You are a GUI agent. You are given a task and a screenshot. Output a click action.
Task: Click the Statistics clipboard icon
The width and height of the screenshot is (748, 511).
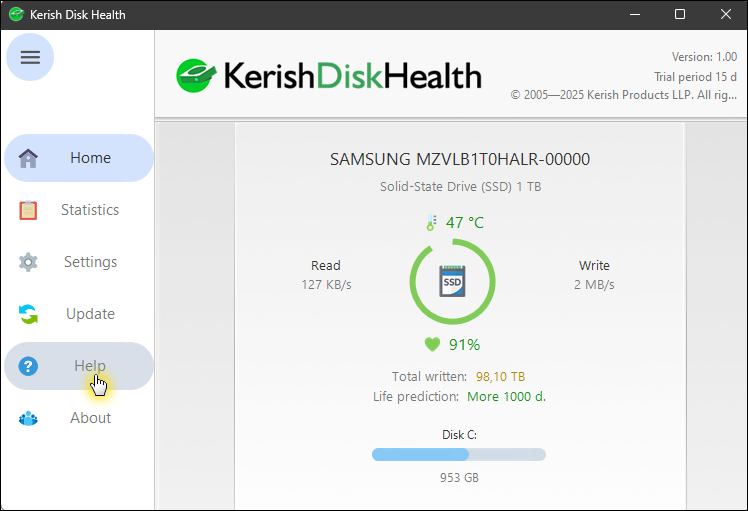(28, 210)
